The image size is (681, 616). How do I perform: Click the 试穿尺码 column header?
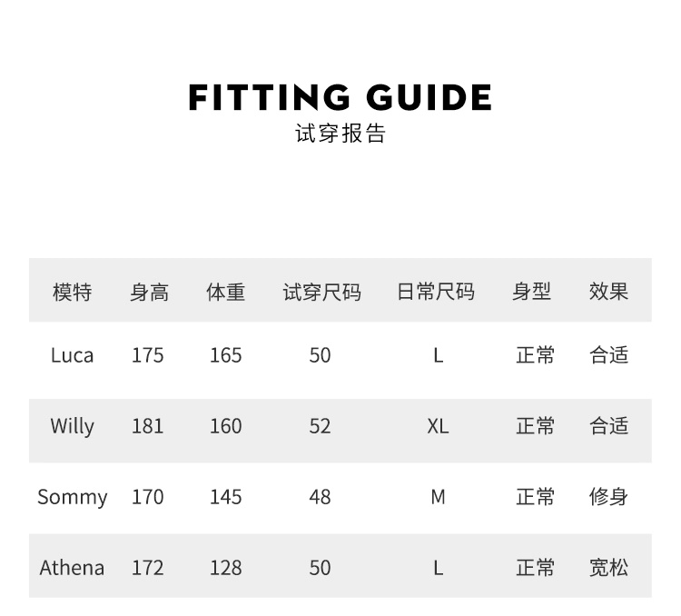[321, 292]
